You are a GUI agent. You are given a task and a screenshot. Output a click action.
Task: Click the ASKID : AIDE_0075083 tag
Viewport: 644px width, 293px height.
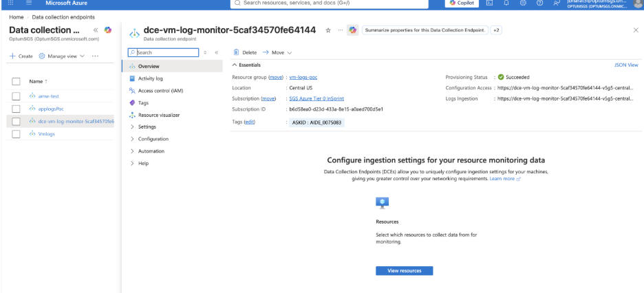[316, 122]
